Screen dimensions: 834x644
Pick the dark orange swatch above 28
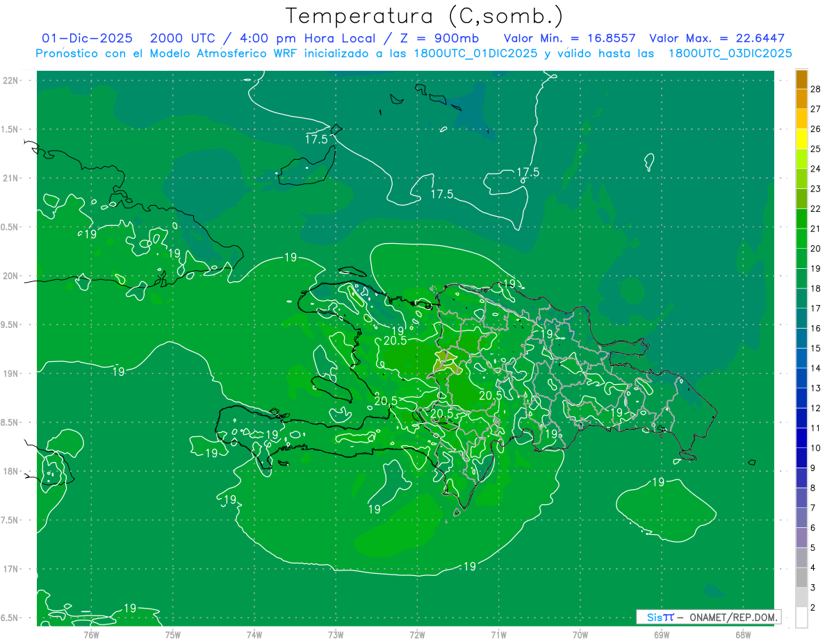[801, 79]
